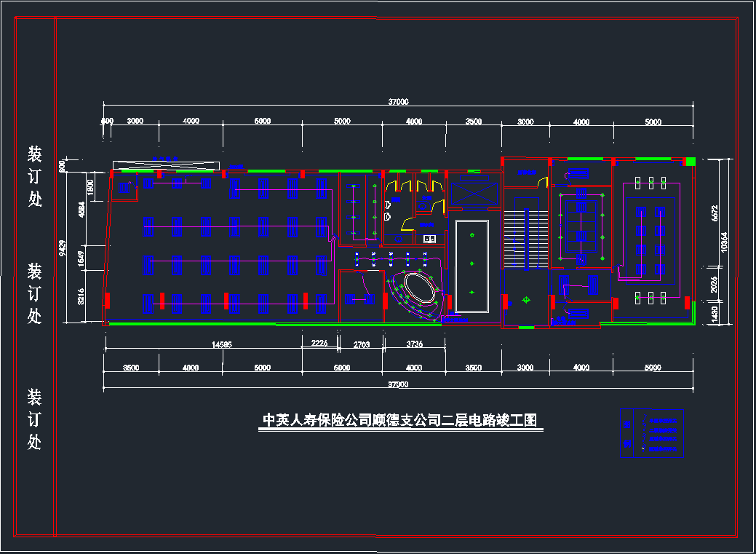Click the 14585 dimension text
The image size is (756, 554).
(x=222, y=344)
